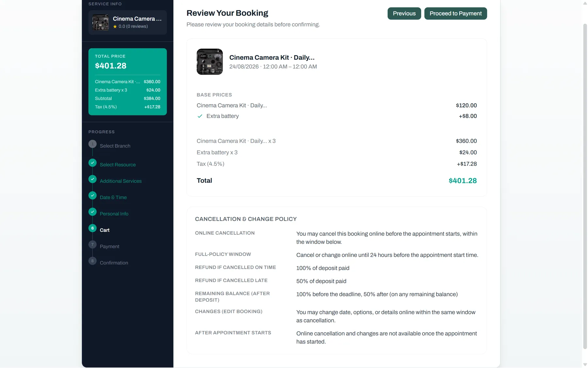Click the step 6 Cart number badge
This screenshot has height=368, width=588.
click(x=92, y=228)
